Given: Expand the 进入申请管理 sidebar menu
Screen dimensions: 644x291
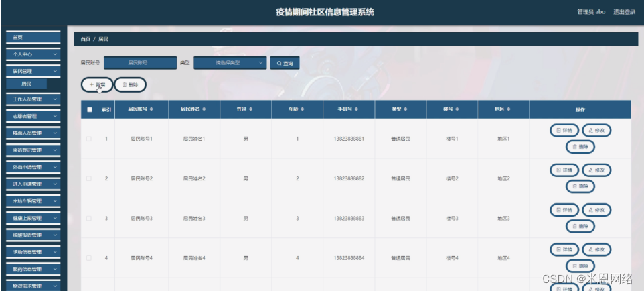Looking at the screenshot, I should click(33, 184).
